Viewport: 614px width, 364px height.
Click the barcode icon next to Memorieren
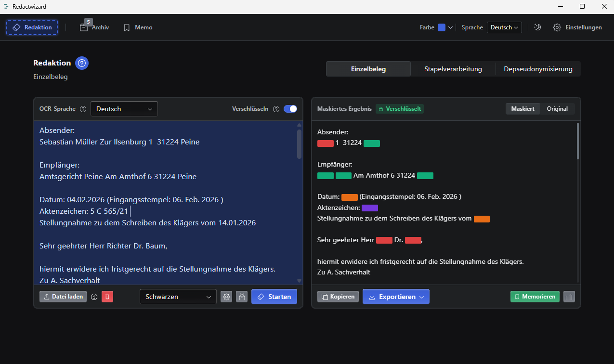point(569,297)
